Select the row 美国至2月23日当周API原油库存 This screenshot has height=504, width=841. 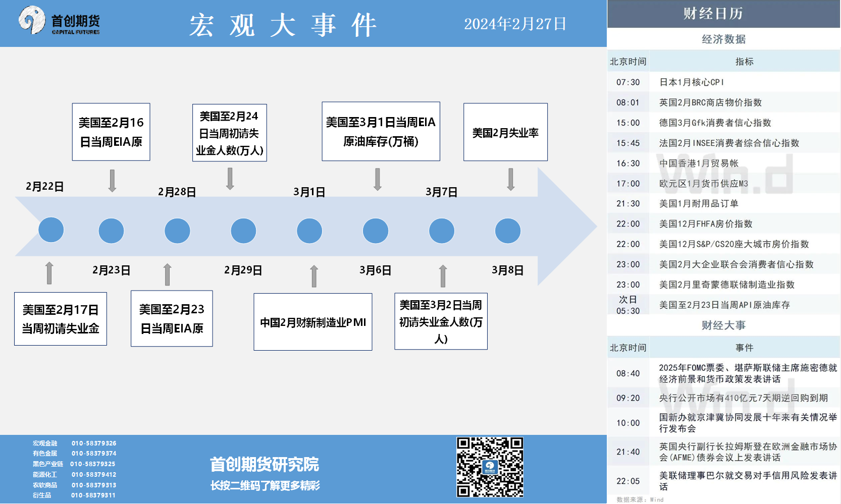coord(723,305)
